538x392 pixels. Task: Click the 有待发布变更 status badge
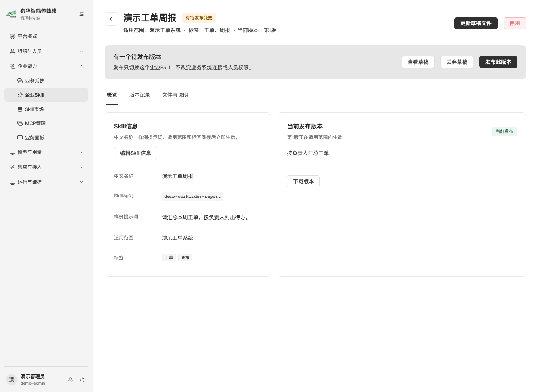[x=199, y=18]
